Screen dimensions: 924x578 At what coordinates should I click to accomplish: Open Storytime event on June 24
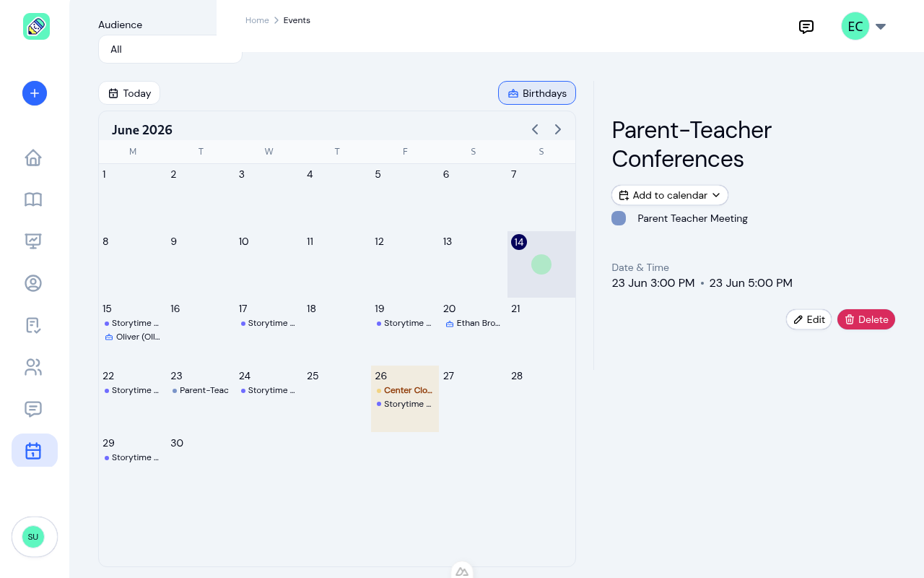coord(269,390)
